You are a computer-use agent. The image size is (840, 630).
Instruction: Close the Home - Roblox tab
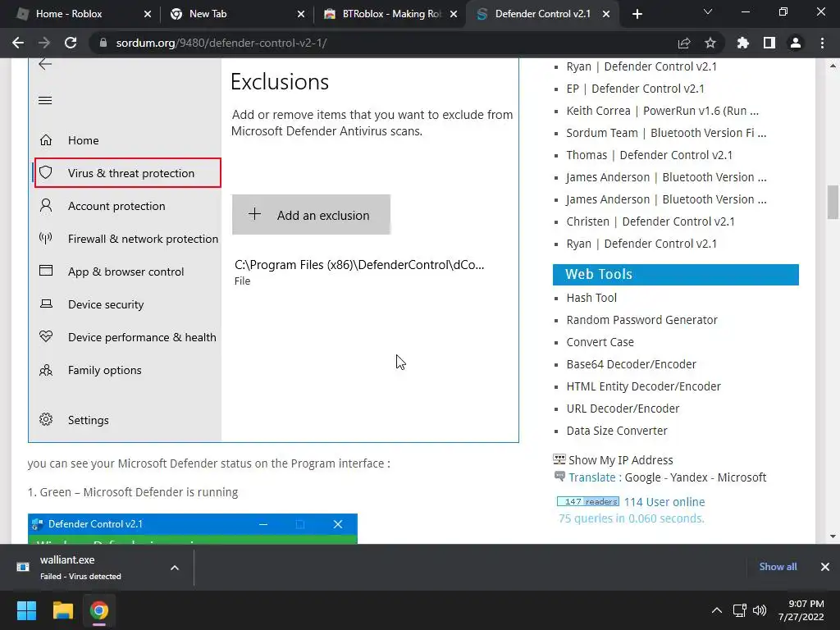[148, 14]
